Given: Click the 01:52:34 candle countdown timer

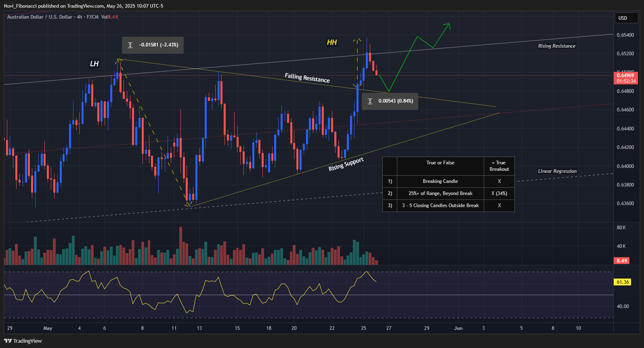Looking at the screenshot, I should tap(625, 81).
